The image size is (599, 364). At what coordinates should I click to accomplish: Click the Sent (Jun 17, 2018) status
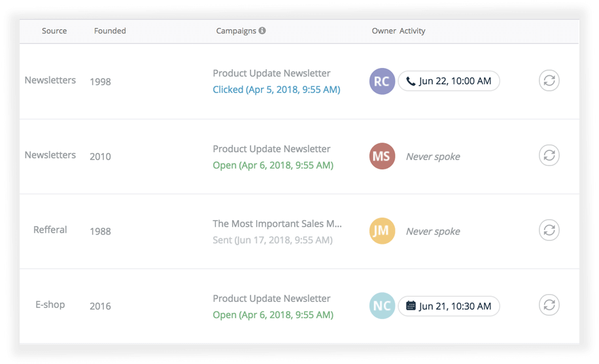[x=272, y=240]
